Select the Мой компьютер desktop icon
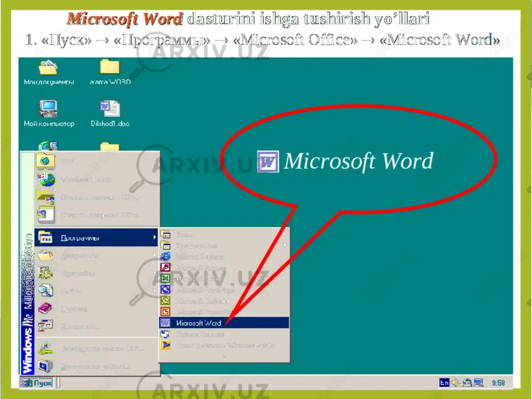The height and width of the screenshot is (399, 532). 48,114
